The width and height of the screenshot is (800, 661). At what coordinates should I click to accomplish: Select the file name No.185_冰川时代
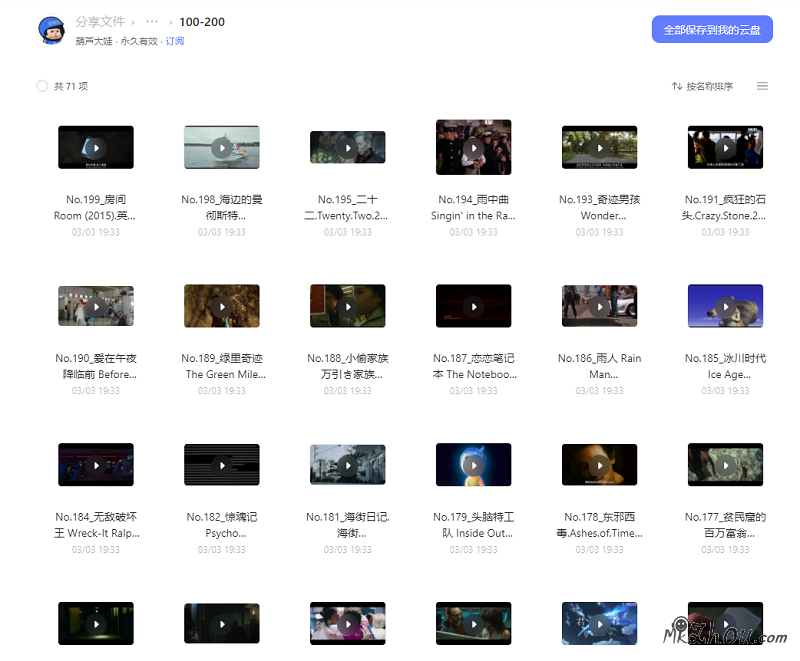pos(726,366)
